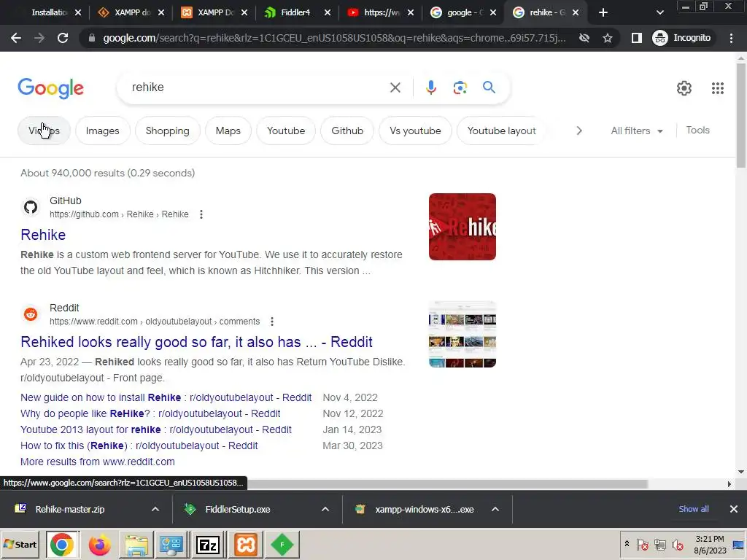The image size is (747, 560).
Task: Open How to fix this (Rehike) link
Action: (x=139, y=446)
